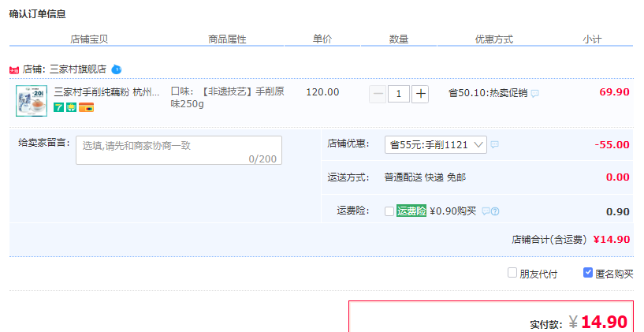Open the 三家村手削纯藕粉 product title link
This screenshot has height=332, width=644.
point(106,92)
